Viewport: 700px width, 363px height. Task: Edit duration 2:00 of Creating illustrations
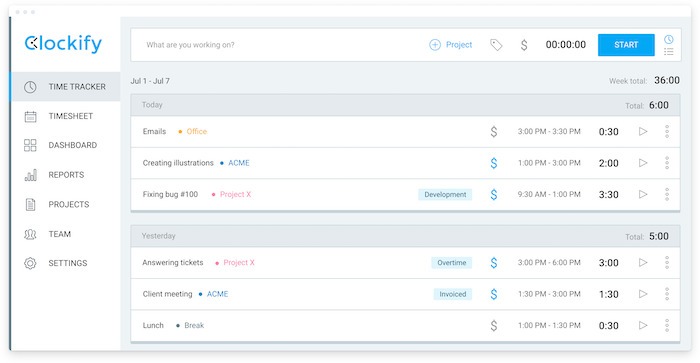pos(608,163)
